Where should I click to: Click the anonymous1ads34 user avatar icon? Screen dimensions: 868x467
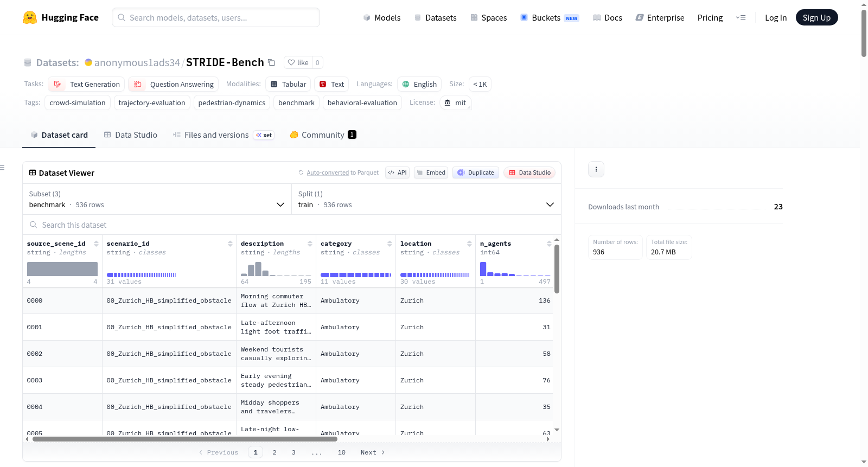point(88,62)
